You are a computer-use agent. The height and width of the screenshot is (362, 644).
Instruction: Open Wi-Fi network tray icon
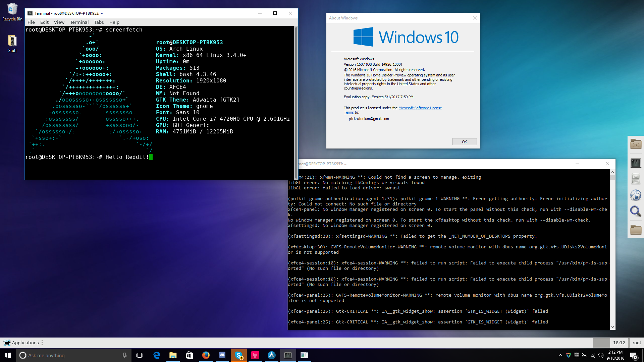[593, 355]
